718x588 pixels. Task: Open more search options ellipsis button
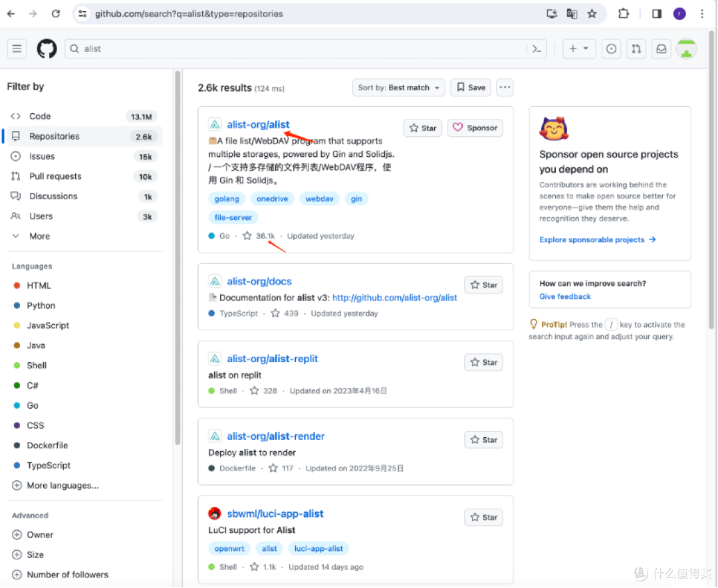[x=505, y=88]
